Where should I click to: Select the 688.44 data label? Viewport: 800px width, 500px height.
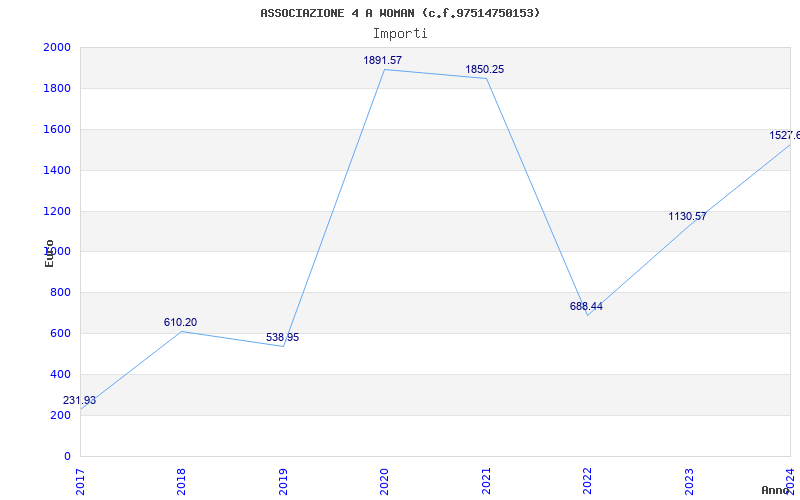coord(586,307)
